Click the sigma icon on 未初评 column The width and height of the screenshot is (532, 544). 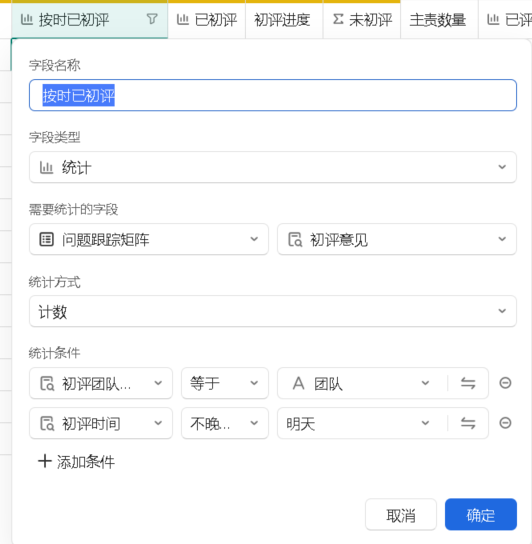click(x=338, y=19)
